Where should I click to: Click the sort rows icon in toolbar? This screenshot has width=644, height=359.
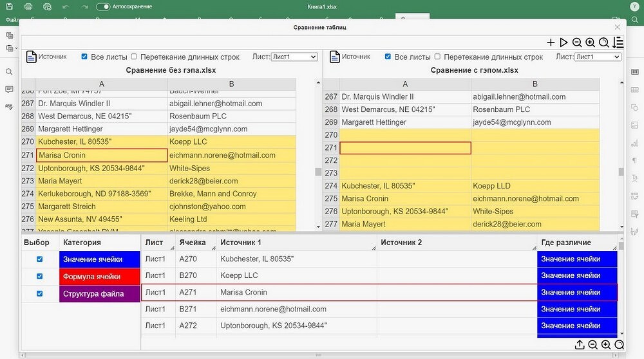(618, 42)
